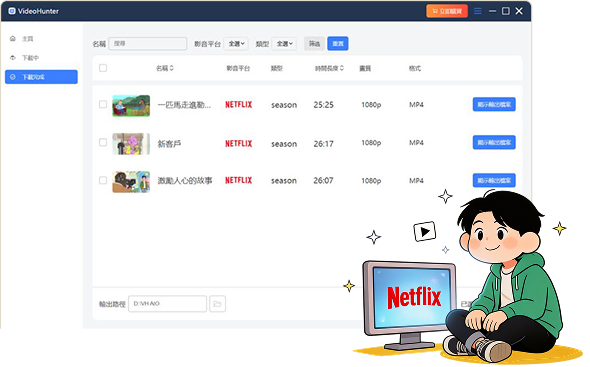Click the output path field D:\VH AIO
The image size is (590, 367).
pos(167,304)
